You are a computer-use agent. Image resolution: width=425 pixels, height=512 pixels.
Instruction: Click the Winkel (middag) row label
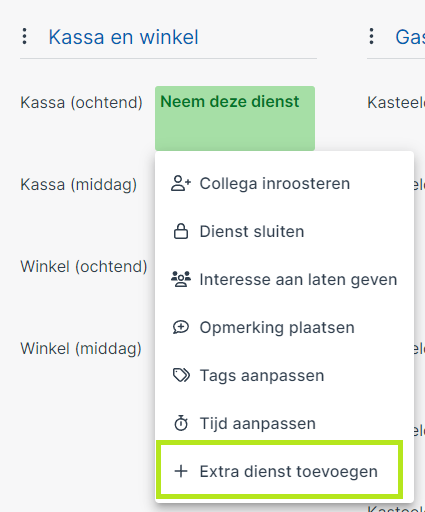81,349
